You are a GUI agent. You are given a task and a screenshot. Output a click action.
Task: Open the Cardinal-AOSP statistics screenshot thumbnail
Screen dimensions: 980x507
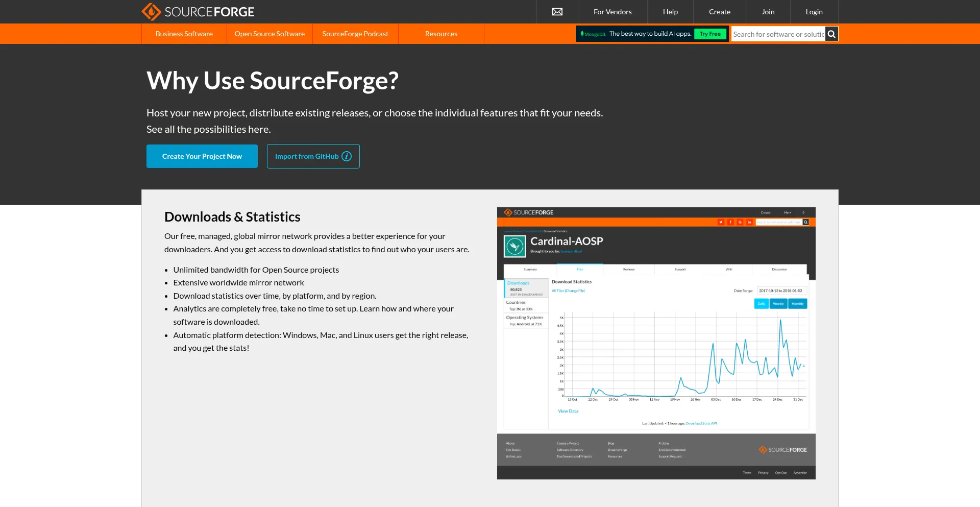tap(656, 343)
